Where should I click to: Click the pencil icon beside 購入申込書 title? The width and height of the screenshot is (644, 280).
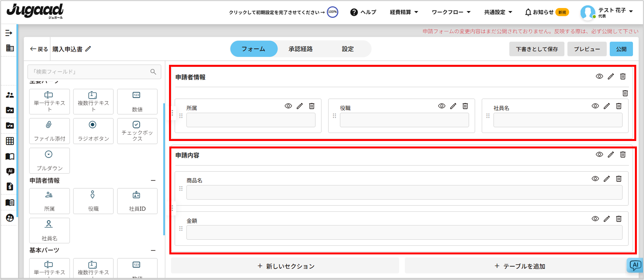point(88,49)
